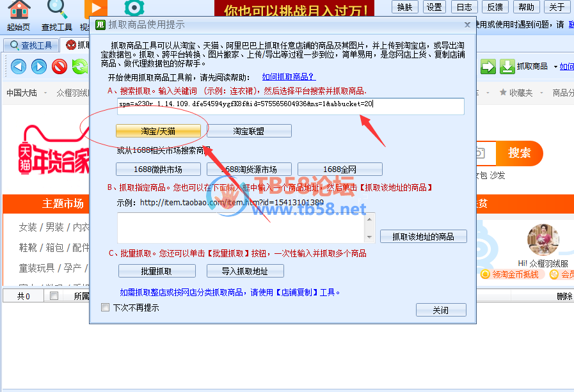
Task: Close the 抓取商品使用提示 dialog with X
Action: [x=468, y=25]
